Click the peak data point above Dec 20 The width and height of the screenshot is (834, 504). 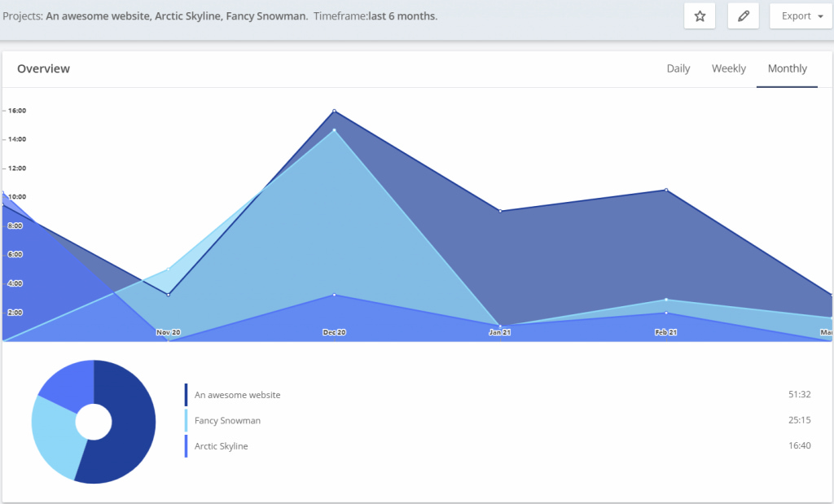pos(333,111)
